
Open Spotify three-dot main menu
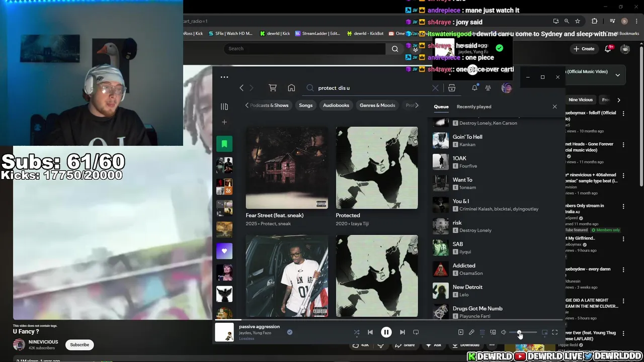pyautogui.click(x=224, y=77)
